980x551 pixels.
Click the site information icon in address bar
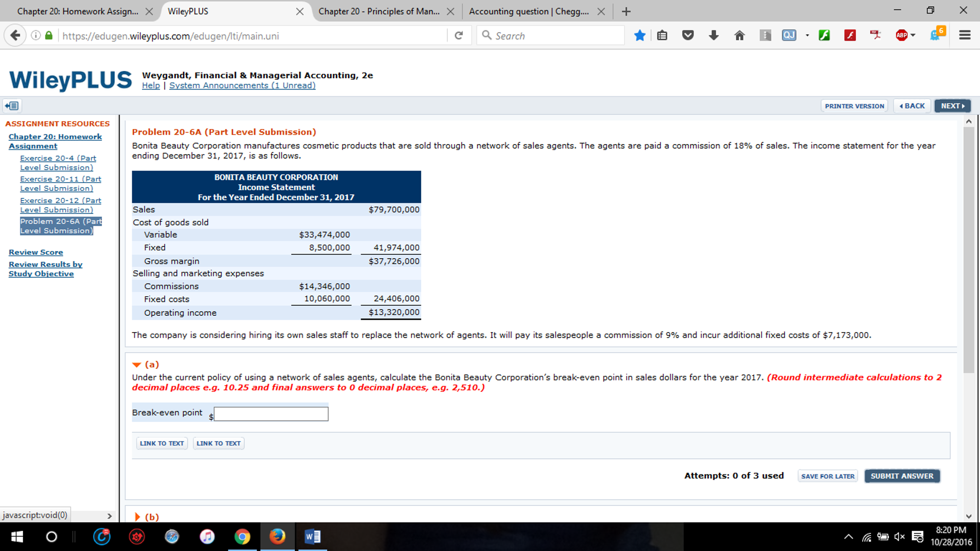pos(35,35)
